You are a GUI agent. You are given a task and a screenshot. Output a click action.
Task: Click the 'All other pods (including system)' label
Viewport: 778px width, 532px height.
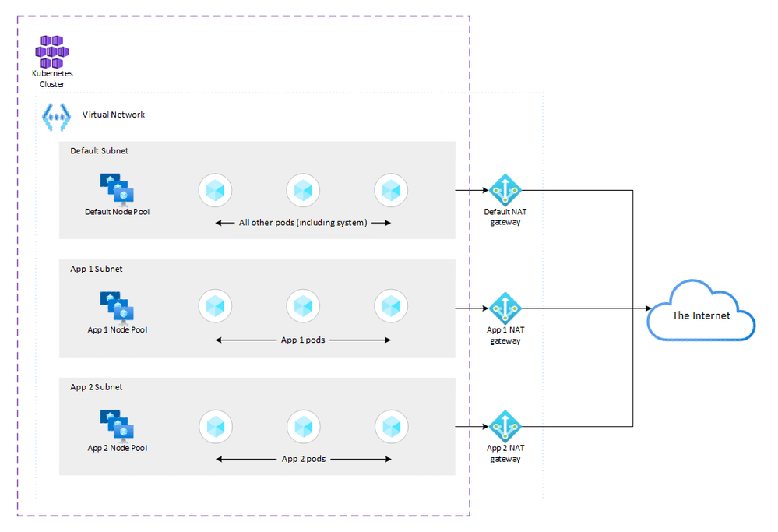302,222
